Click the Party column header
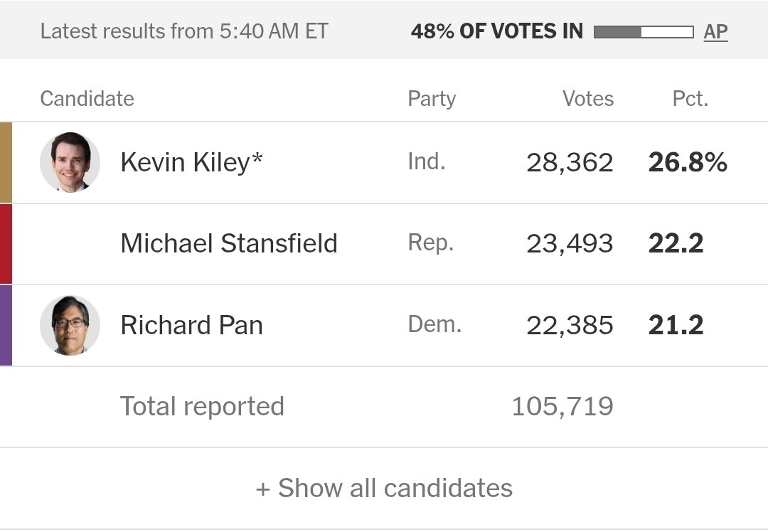Viewport: 768px width, 532px height. pyautogui.click(x=432, y=99)
